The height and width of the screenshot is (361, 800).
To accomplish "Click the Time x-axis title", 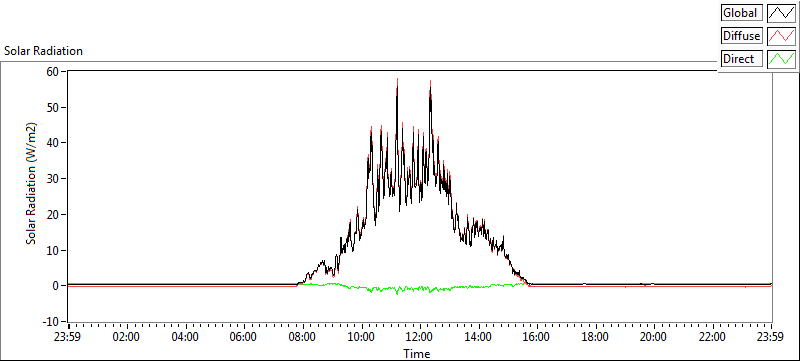I will (x=416, y=353).
